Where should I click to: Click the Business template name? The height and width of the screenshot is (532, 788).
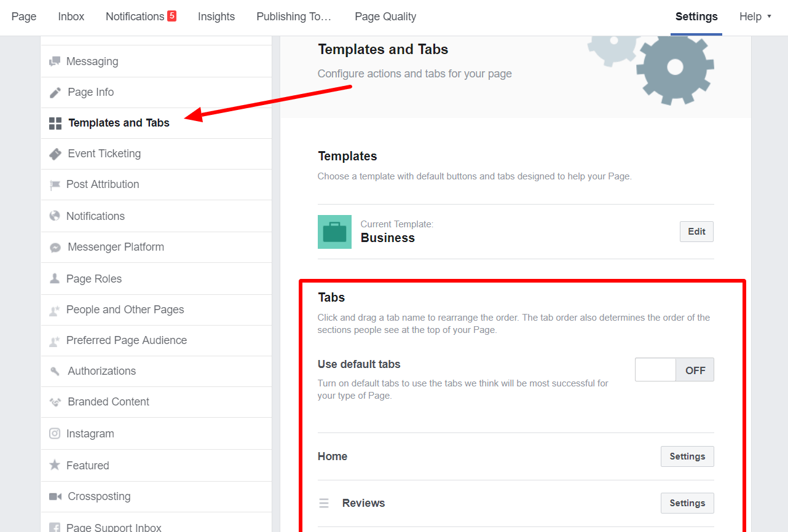tap(388, 238)
